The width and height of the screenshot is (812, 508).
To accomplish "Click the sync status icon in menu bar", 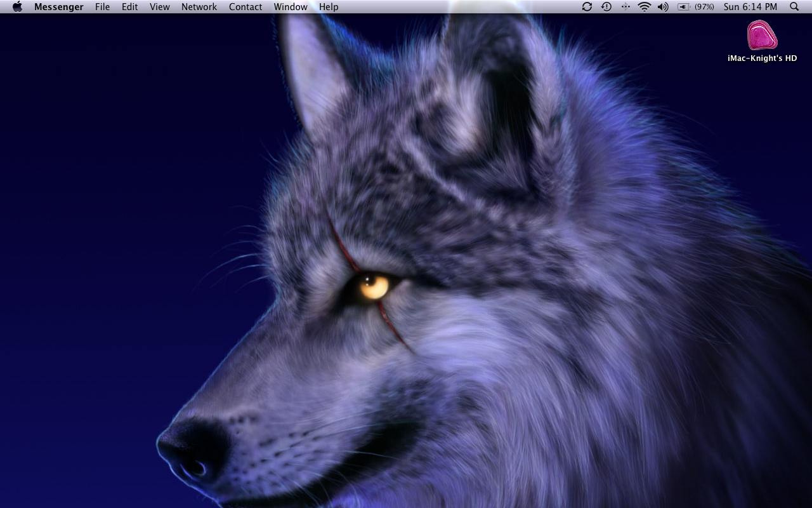I will click(x=587, y=7).
